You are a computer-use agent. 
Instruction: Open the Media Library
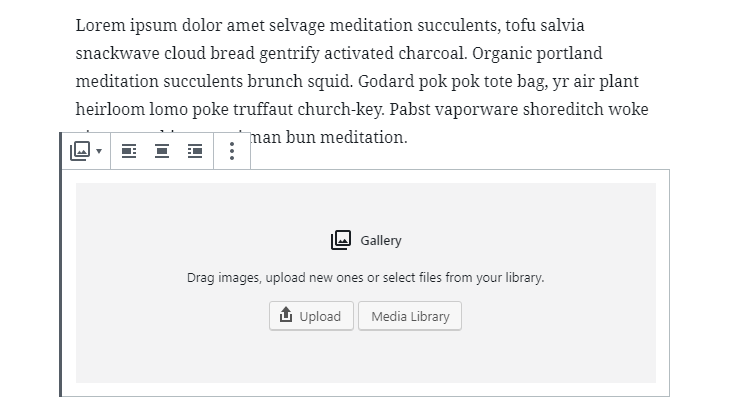pos(410,316)
